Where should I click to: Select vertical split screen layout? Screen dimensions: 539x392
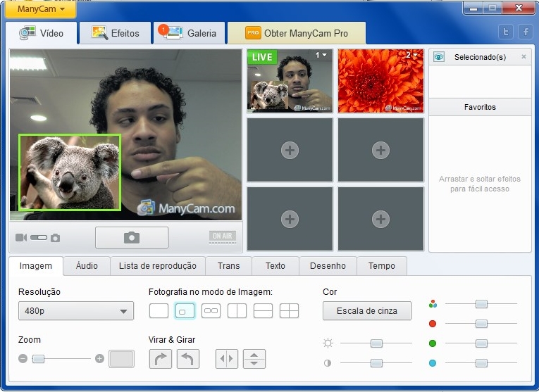click(237, 311)
